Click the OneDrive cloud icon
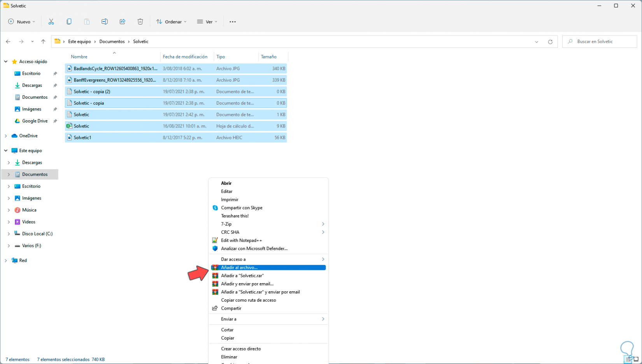Image resolution: width=642 pixels, height=364 pixels. (x=14, y=136)
